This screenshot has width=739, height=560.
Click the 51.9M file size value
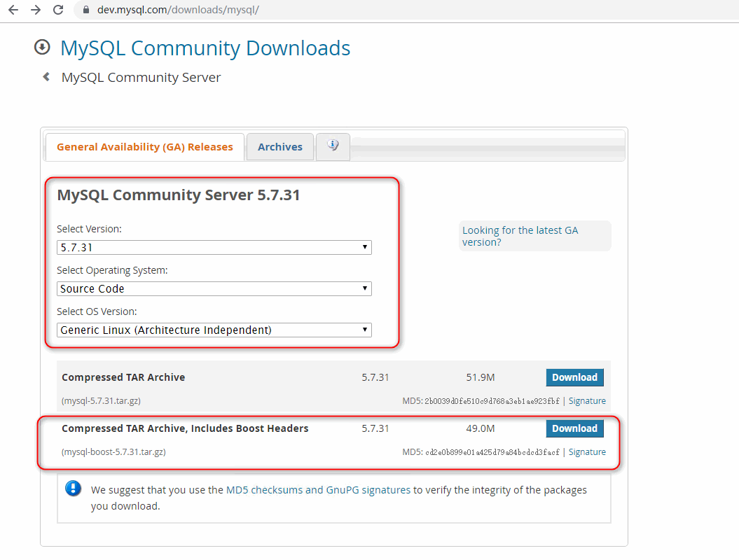click(481, 377)
